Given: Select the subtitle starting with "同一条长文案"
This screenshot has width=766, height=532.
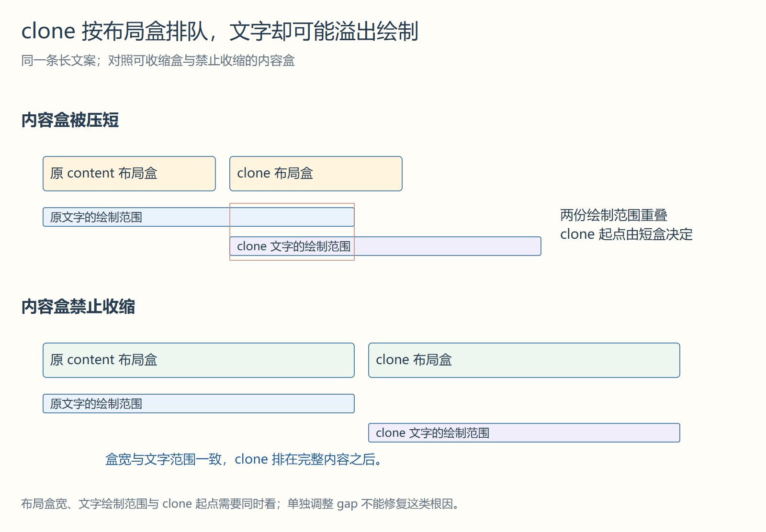Looking at the screenshot, I should (158, 61).
